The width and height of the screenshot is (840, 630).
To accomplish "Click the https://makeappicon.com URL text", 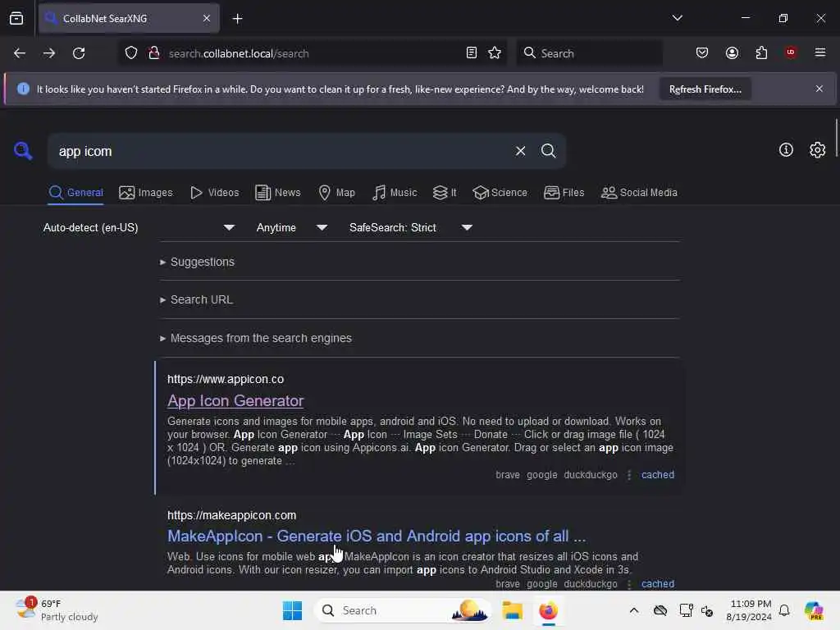I will click(x=231, y=515).
